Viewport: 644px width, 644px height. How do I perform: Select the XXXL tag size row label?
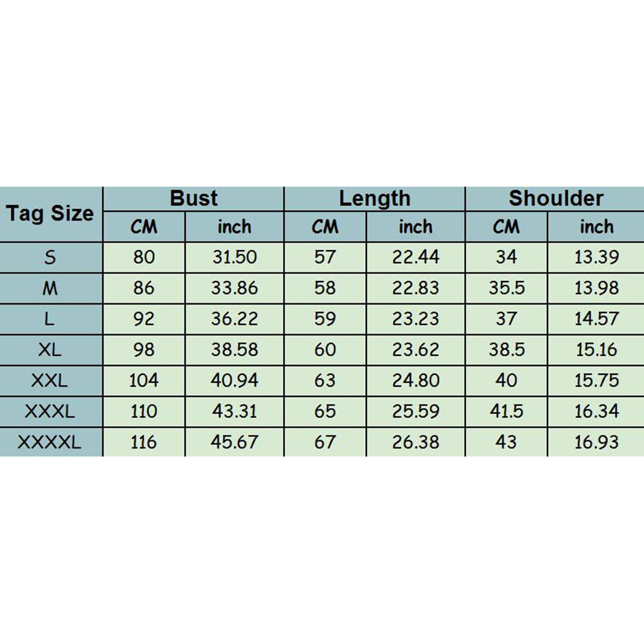[x=50, y=411]
